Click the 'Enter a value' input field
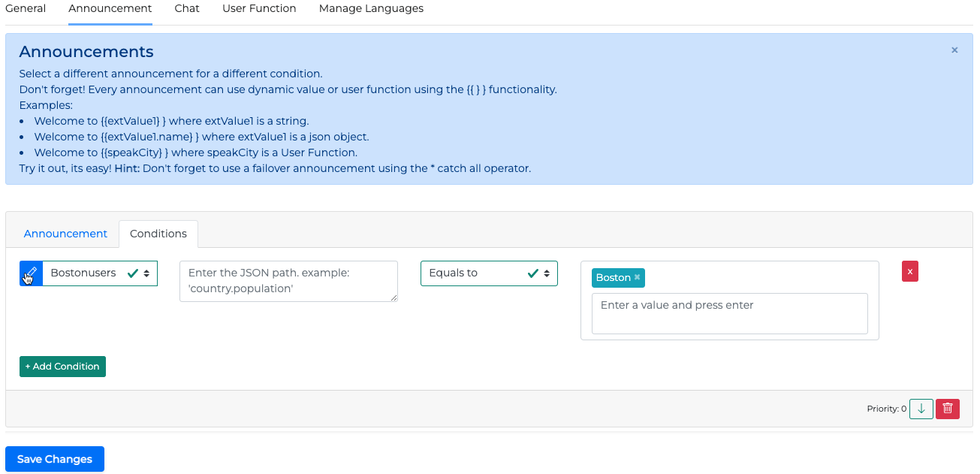Viewport: 980px width, 474px height. [729, 313]
